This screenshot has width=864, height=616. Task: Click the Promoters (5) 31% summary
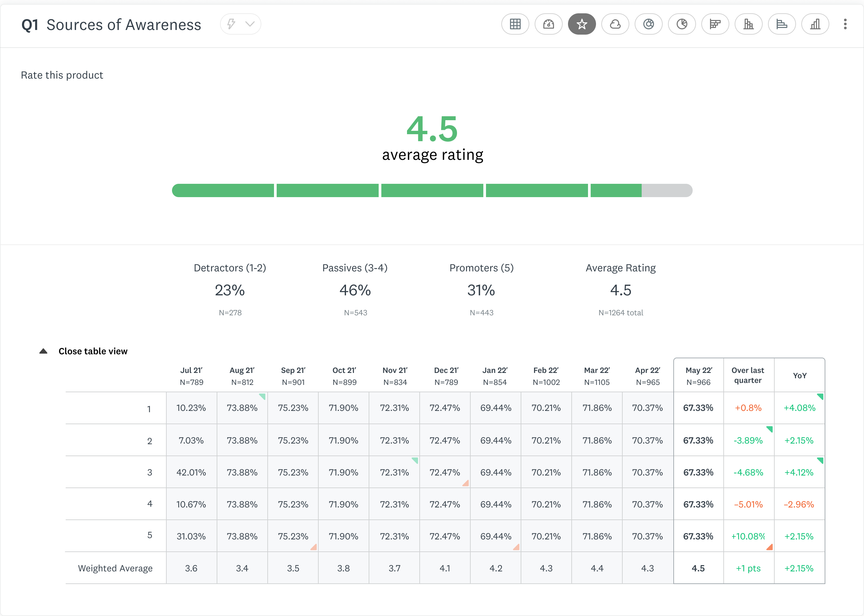point(481,290)
